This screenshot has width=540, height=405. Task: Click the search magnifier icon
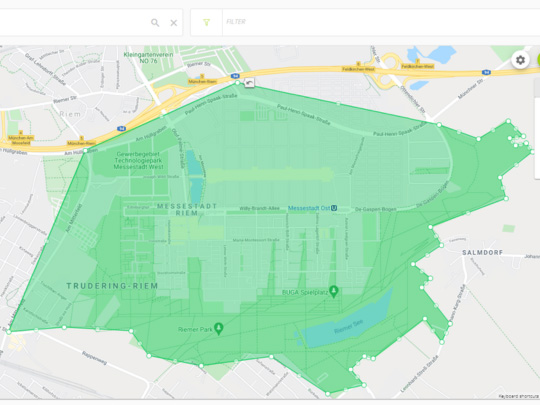[155, 23]
